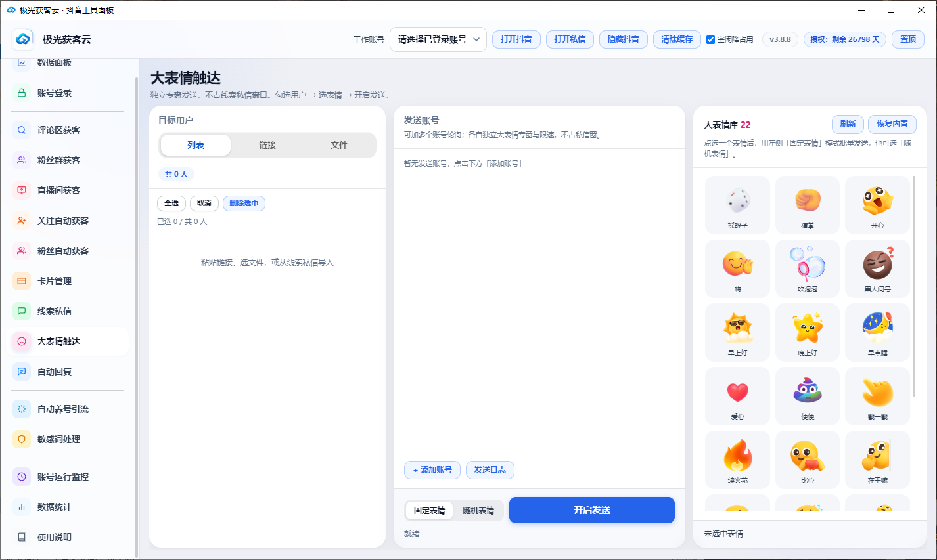This screenshot has height=560, width=937.
Task: Select the 开心 happy emoji
Action: (878, 205)
